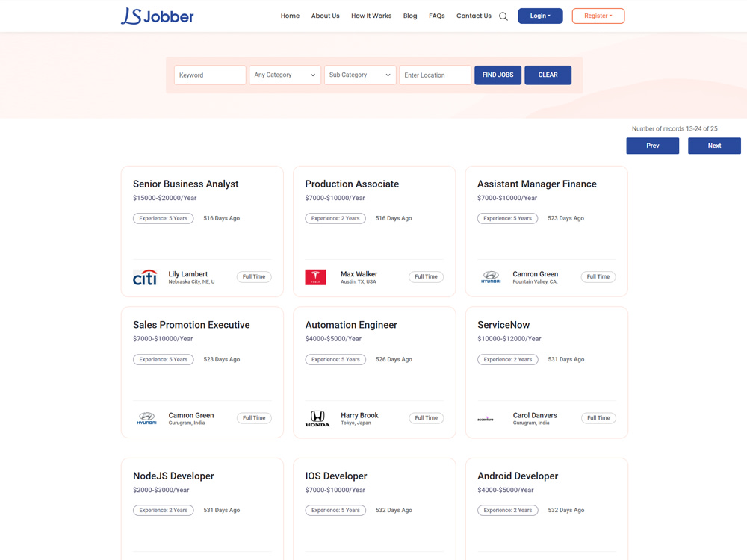747x560 pixels.
Task: Click Experience badge on Production Associate card
Action: (x=335, y=218)
